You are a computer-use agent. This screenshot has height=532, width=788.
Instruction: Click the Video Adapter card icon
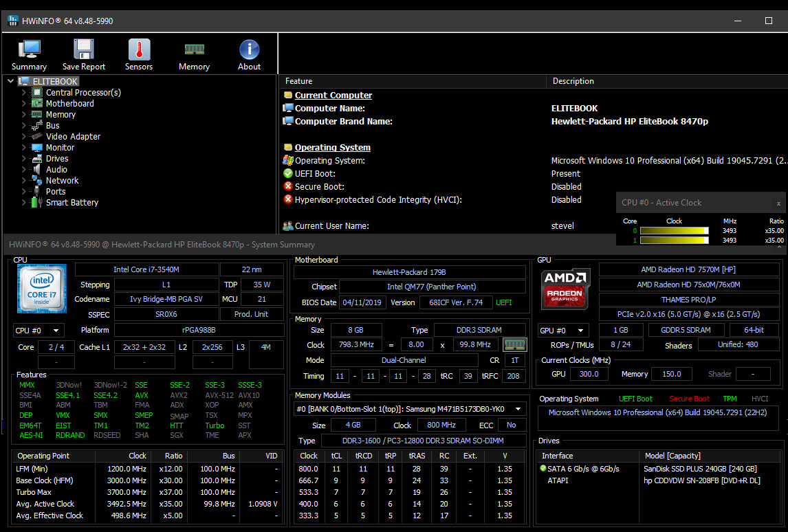click(x=37, y=137)
